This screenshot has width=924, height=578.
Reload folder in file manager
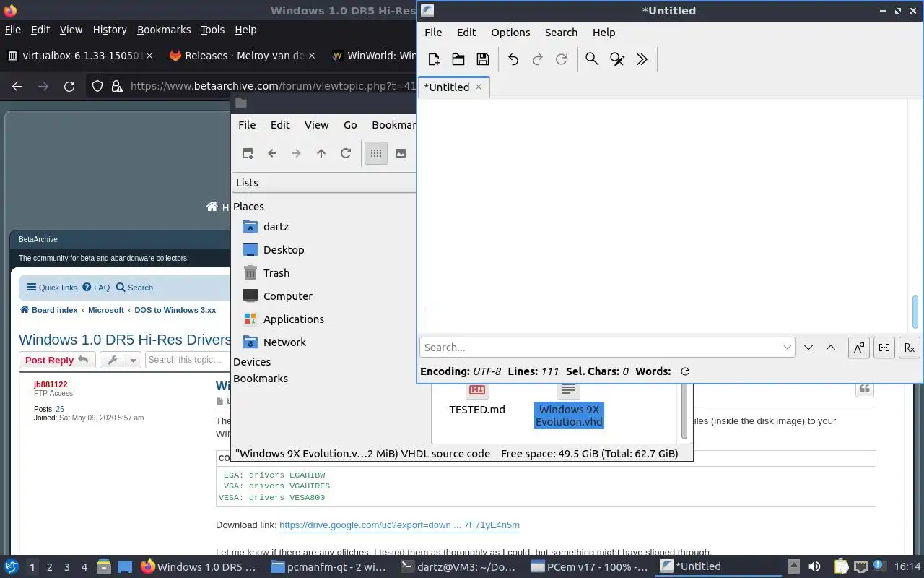(346, 153)
